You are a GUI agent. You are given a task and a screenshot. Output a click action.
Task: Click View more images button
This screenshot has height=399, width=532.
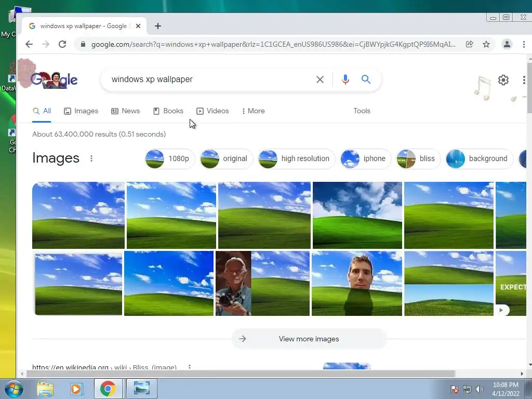coord(309,339)
